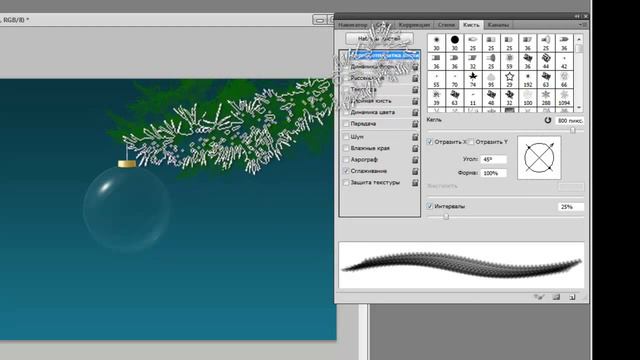
Task: Select the soft round 30 brush
Action: [x=436, y=42]
